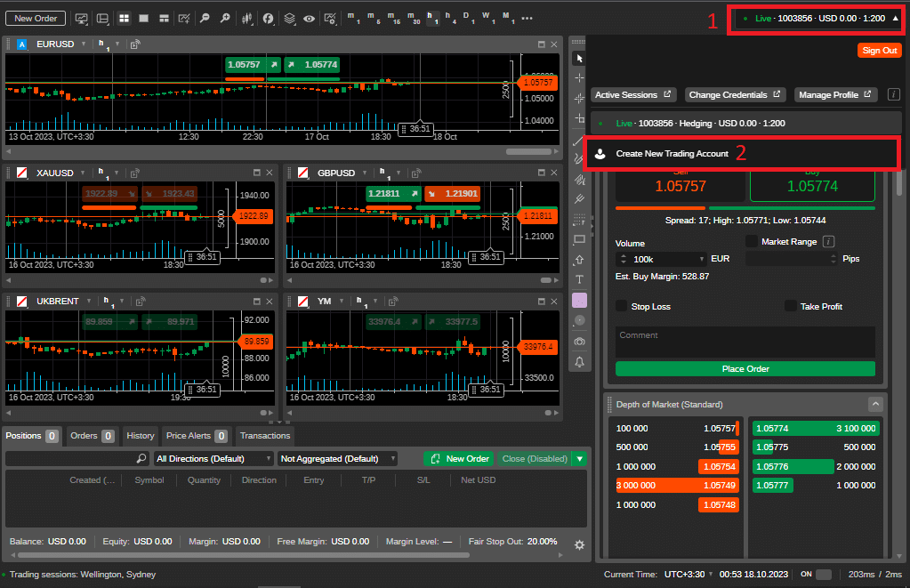
Task: Open the Change Credentials link
Action: (x=734, y=94)
